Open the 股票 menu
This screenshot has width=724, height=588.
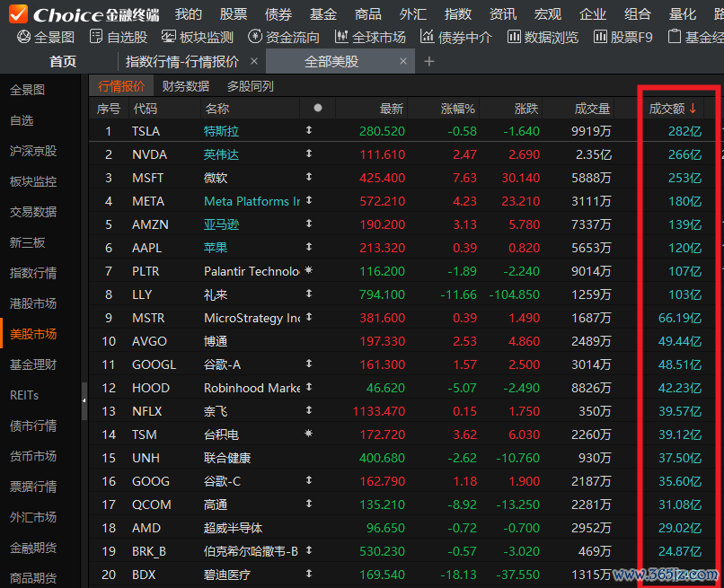click(x=234, y=14)
